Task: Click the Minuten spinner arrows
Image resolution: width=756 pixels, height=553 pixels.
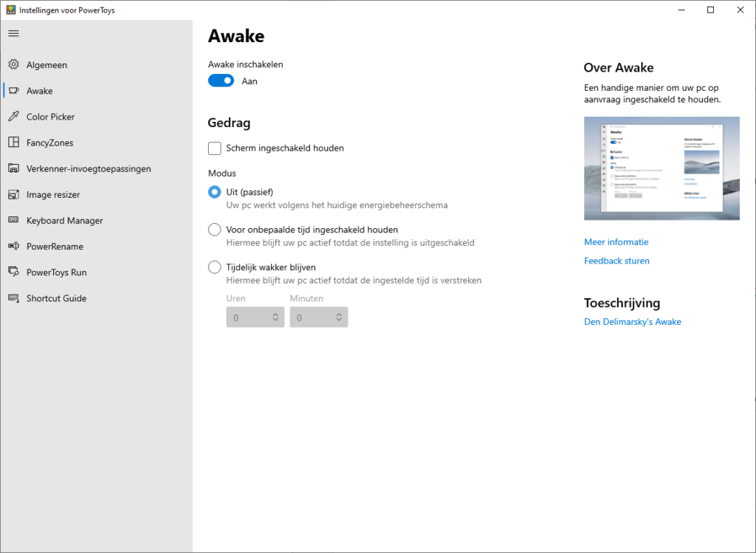Action: coord(339,317)
